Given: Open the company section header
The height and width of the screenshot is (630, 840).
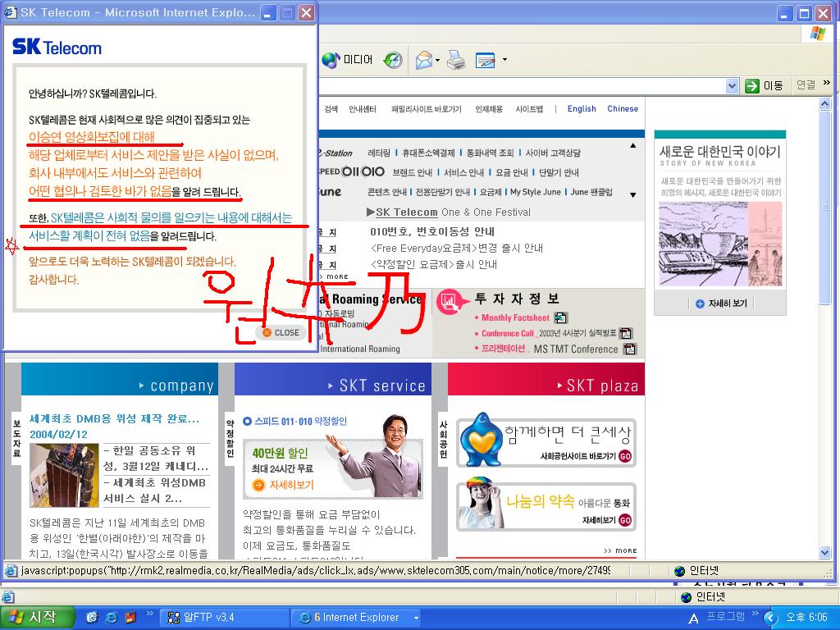Looking at the screenshot, I should [120, 379].
